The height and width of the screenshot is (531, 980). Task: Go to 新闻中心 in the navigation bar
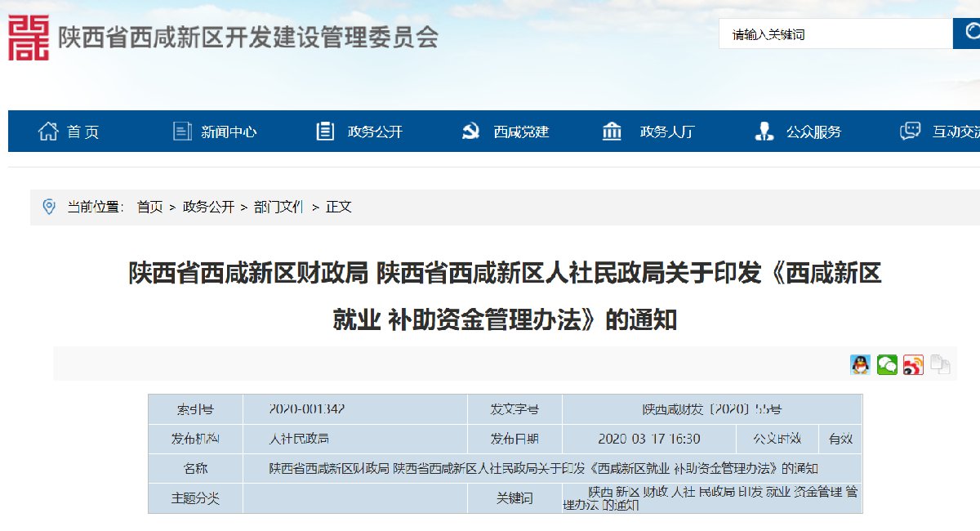coord(229,132)
